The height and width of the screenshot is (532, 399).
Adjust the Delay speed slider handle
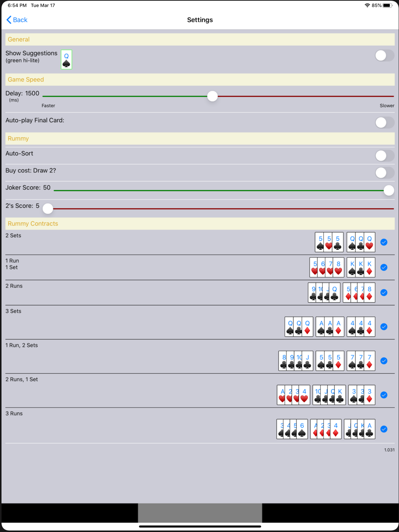tap(212, 96)
